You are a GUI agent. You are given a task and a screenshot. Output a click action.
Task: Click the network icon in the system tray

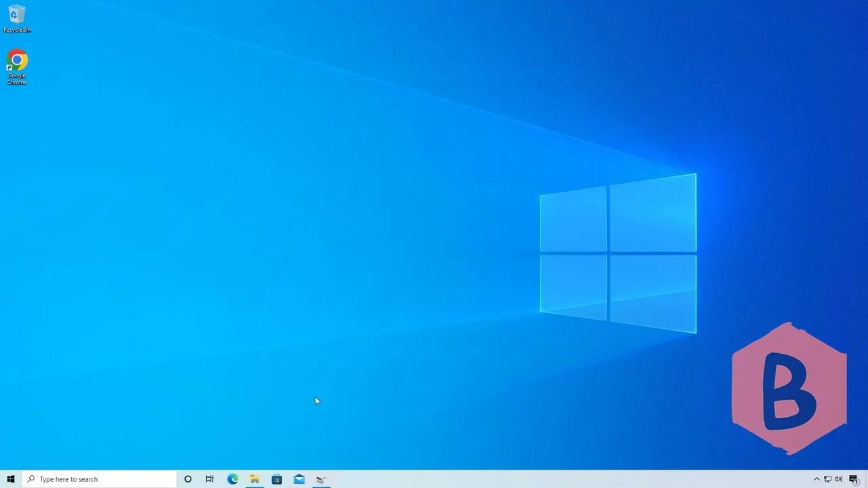tap(828, 479)
